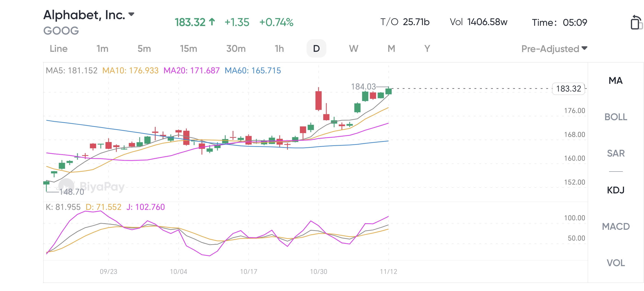Click the current price tag 183.32 on axis
Screen dimensions: 644x291
click(568, 89)
